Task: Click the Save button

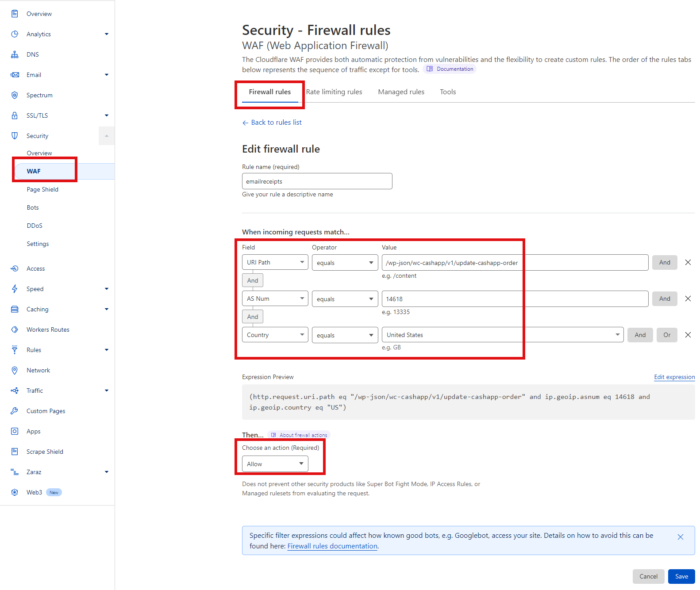Action: [681, 576]
